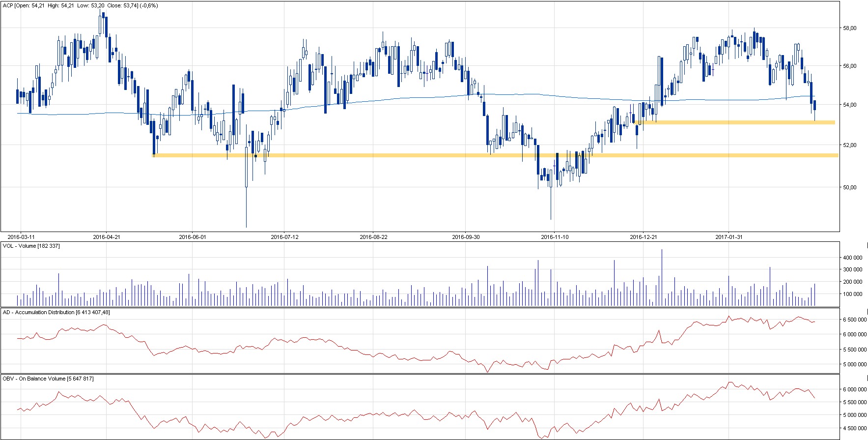
Task: Click the last candlestick on the price chart
Action: point(814,105)
